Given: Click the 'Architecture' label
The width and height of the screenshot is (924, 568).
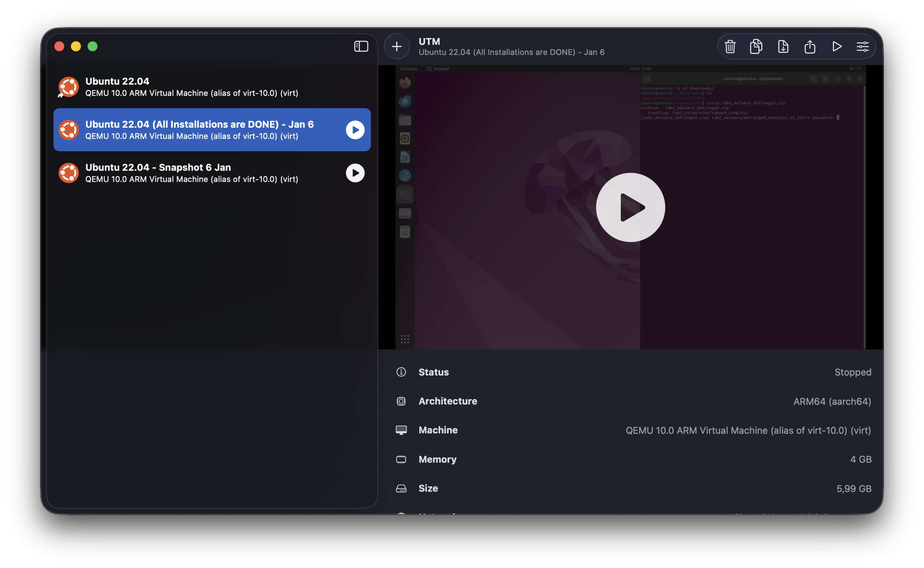Looking at the screenshot, I should [x=448, y=401].
